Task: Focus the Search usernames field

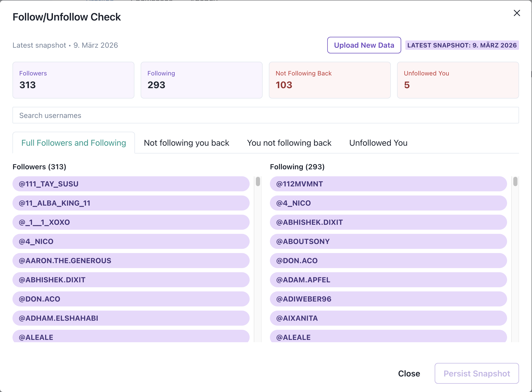Action: [265, 115]
